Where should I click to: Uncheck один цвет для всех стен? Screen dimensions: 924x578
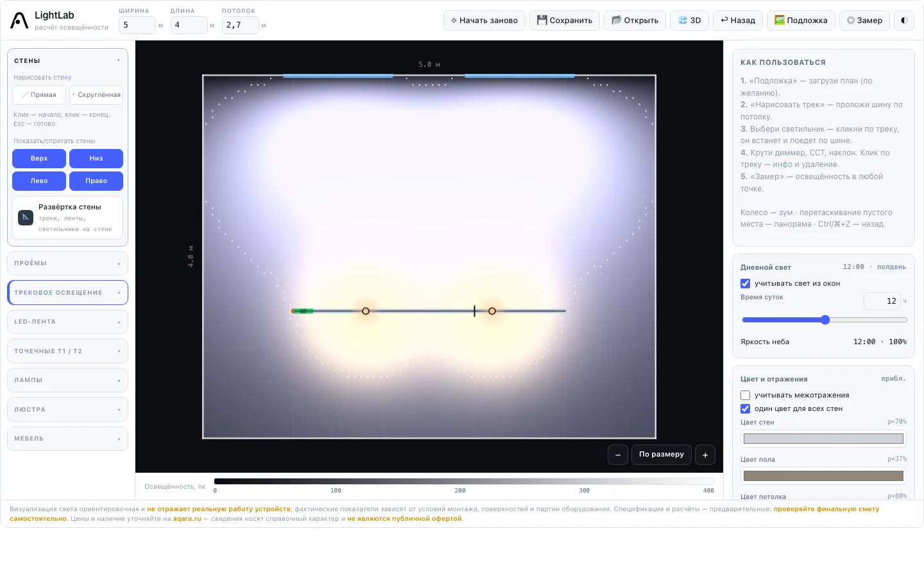[745, 408]
